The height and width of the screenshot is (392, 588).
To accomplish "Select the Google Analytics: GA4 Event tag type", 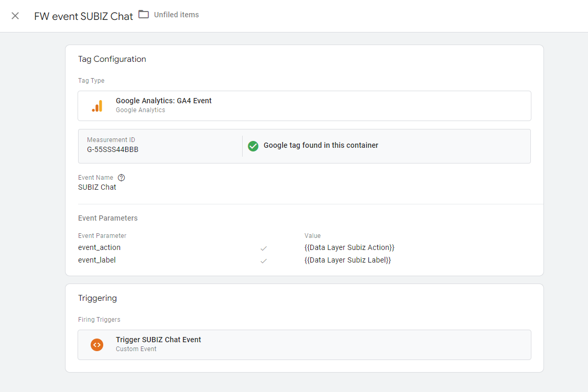I will (164, 101).
